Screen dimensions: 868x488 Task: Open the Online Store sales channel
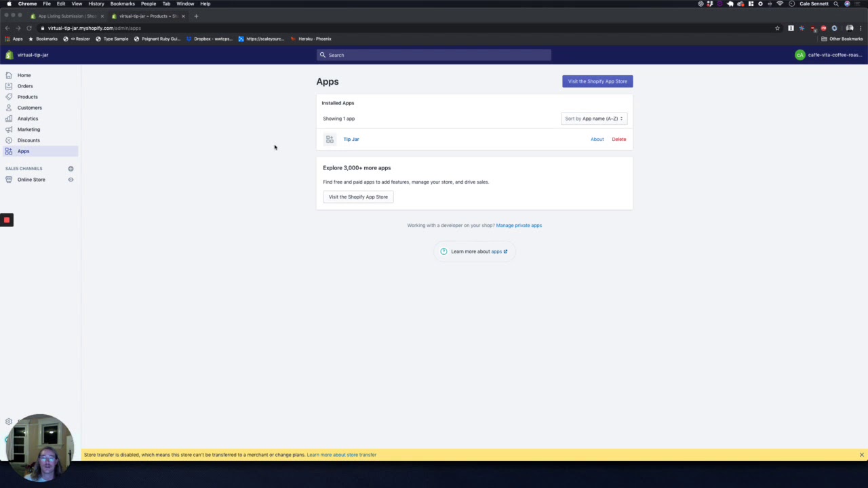(x=31, y=180)
